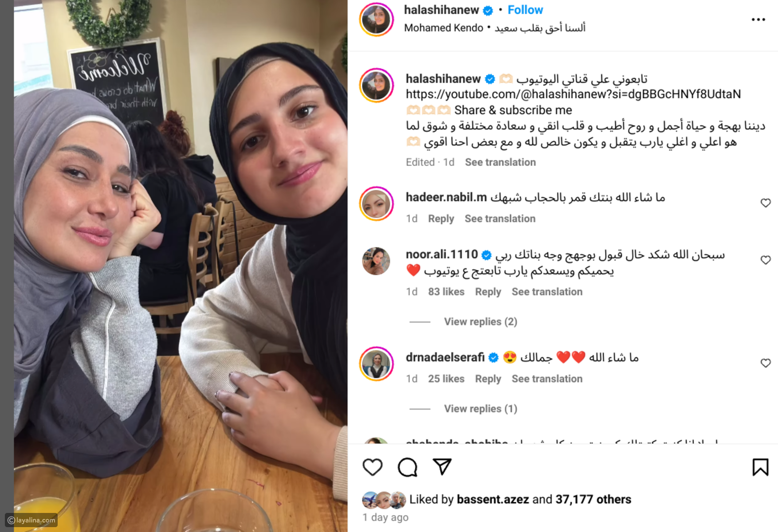Open comments using the speech bubble icon

[x=407, y=467]
